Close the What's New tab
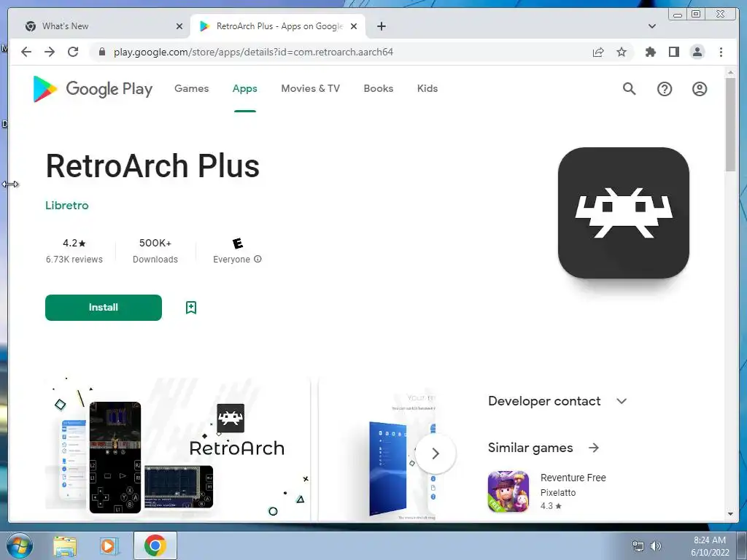This screenshot has height=560, width=747. click(x=179, y=26)
